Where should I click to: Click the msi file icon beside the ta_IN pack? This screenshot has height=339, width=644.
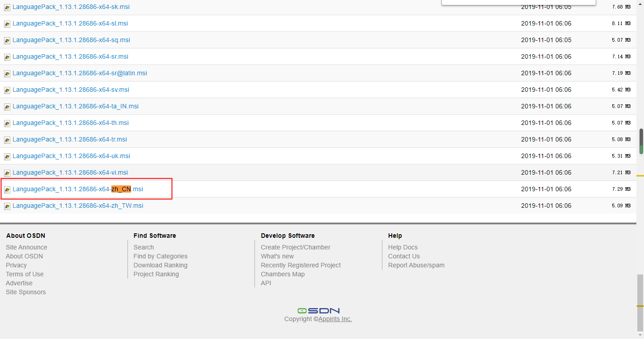point(7,107)
